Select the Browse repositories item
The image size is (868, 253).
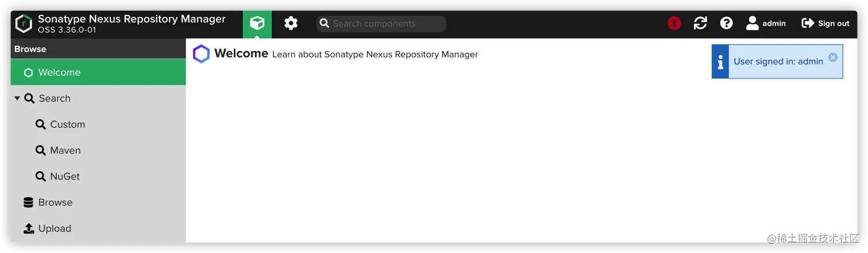click(x=55, y=203)
